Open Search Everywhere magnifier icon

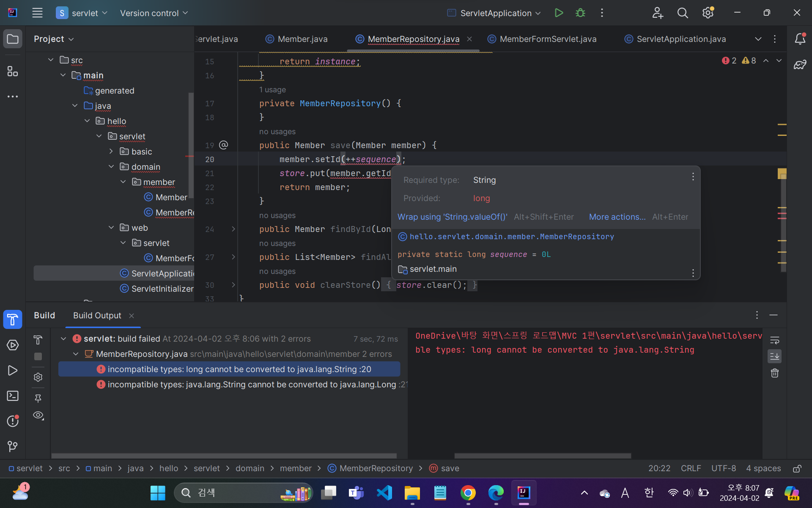click(683, 13)
